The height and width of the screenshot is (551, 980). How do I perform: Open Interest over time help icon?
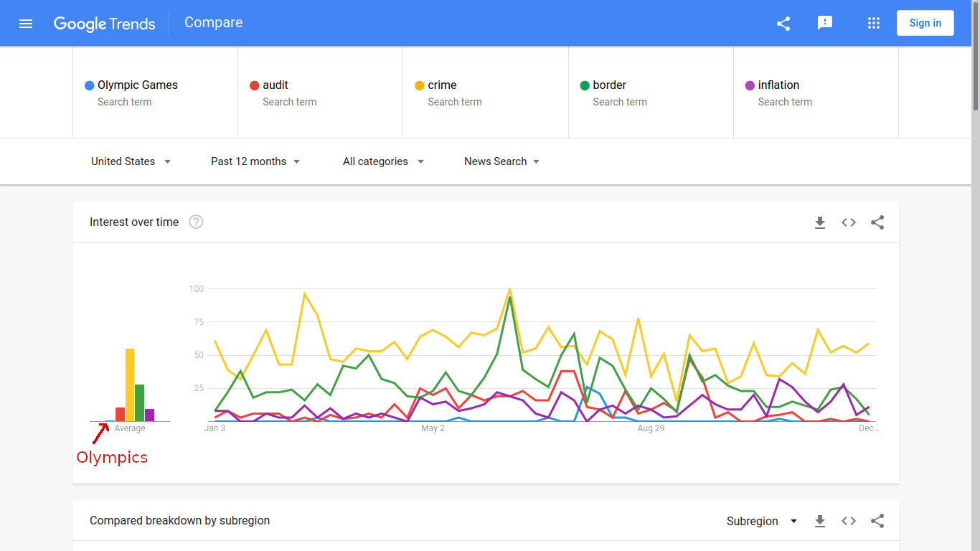pos(196,222)
